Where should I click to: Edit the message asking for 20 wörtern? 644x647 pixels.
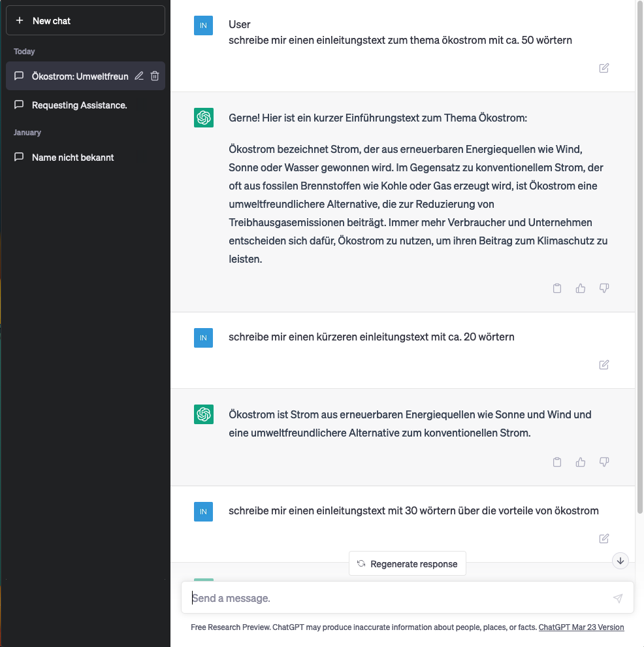pos(604,365)
